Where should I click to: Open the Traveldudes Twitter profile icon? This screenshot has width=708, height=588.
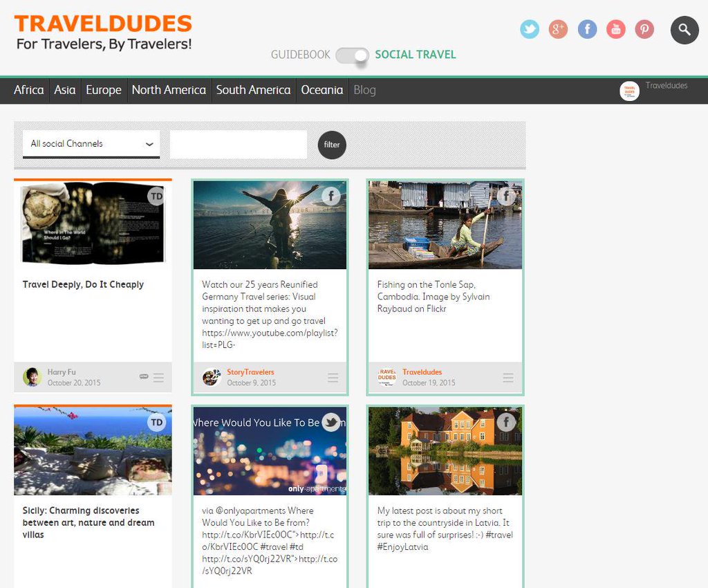point(530,29)
